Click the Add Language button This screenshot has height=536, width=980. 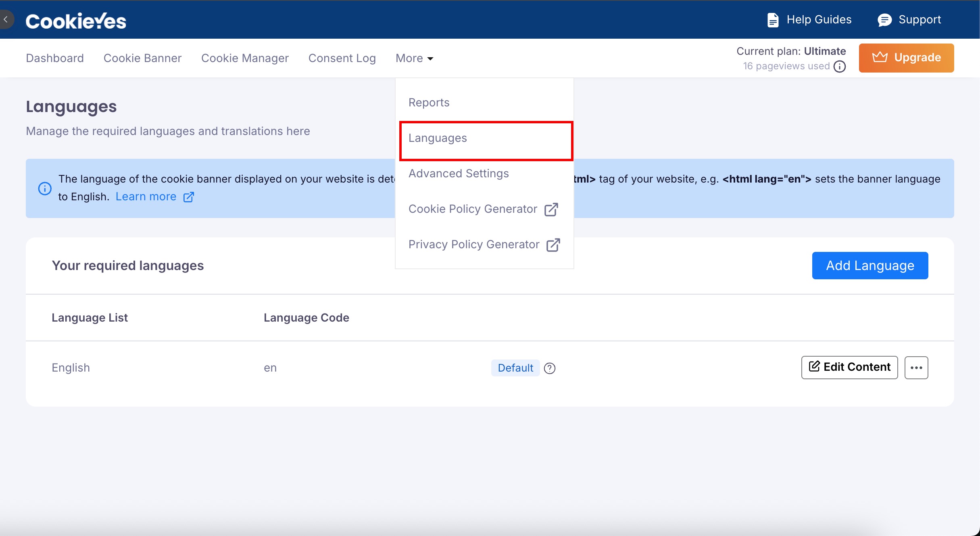pyautogui.click(x=870, y=265)
